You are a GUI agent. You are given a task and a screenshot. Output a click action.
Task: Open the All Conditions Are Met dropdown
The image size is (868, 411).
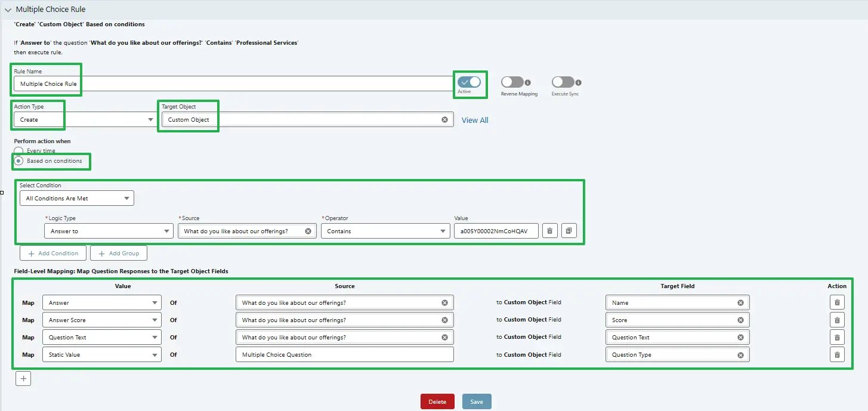[x=77, y=198]
